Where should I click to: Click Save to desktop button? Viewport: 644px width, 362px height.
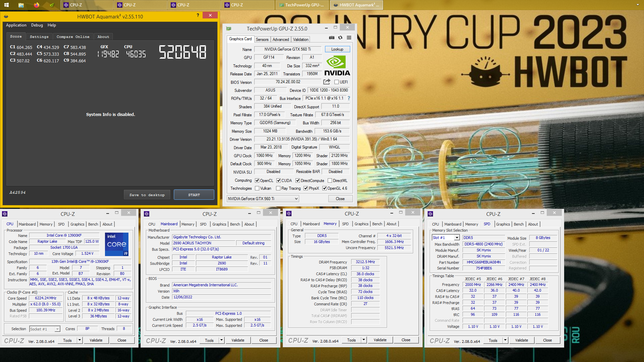[x=147, y=195]
